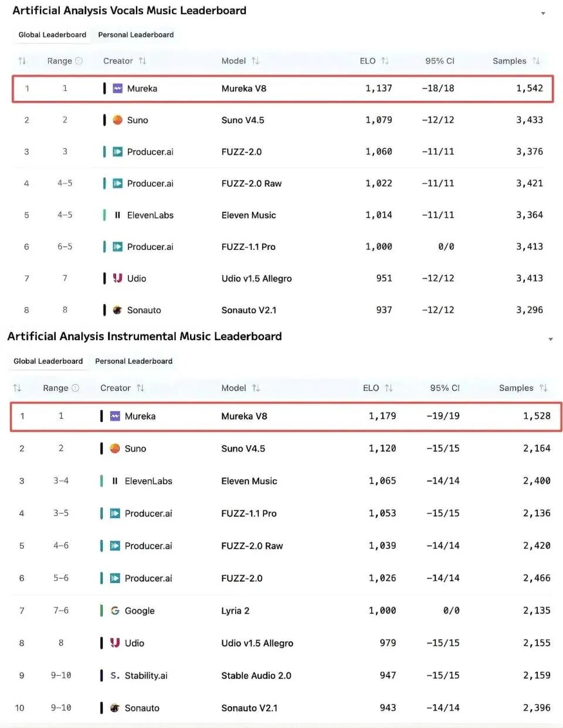Click the Google icon in the Instrumental leaderboard

[x=115, y=611]
